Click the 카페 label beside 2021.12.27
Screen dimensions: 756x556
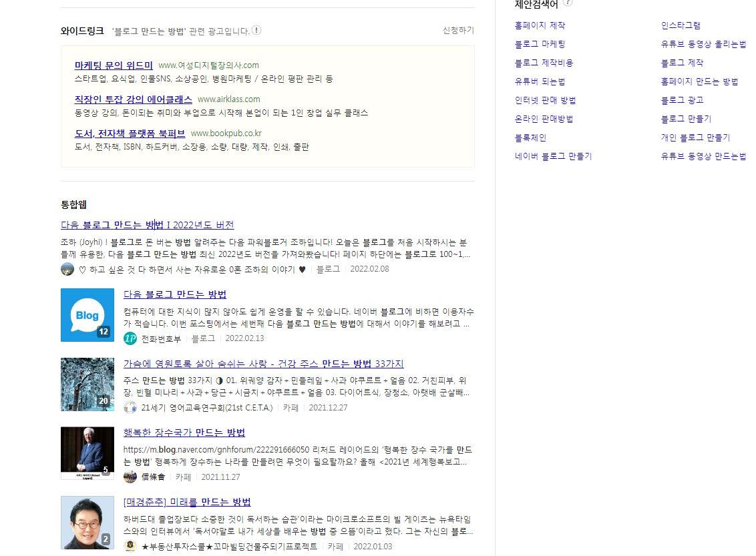click(x=291, y=408)
